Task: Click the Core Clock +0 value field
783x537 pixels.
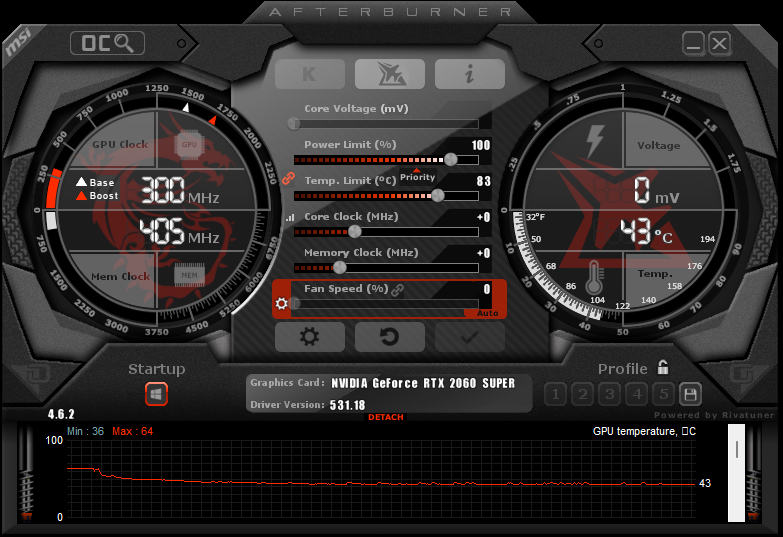Action: [483, 217]
